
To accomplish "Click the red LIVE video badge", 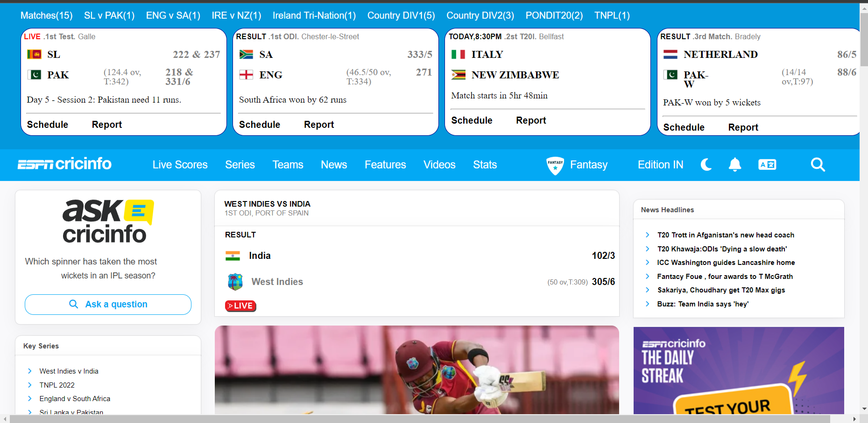I will tap(240, 306).
